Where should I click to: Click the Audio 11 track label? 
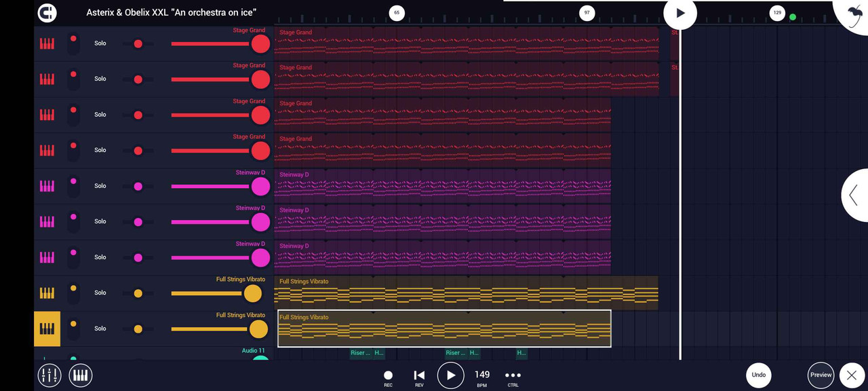(x=254, y=351)
